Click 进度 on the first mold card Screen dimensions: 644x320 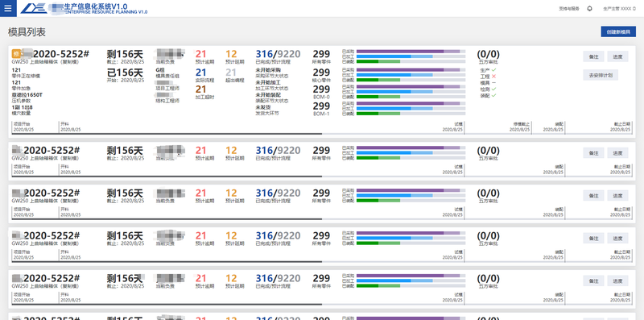point(617,56)
